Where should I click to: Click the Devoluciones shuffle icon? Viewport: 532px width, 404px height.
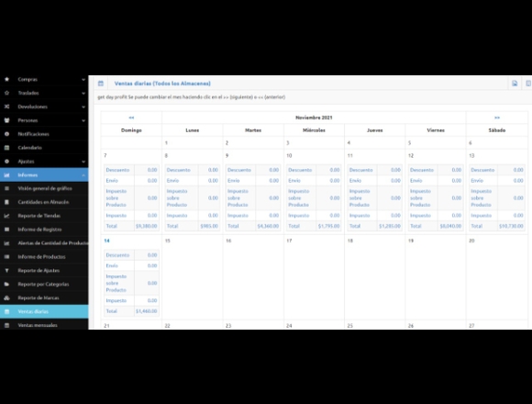(x=6, y=107)
